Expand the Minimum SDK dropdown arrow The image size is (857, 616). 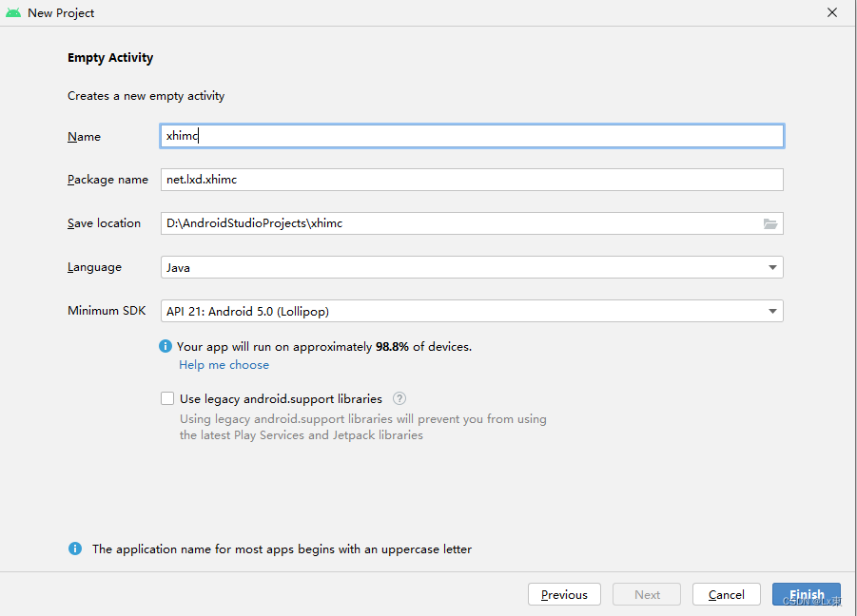click(x=772, y=311)
